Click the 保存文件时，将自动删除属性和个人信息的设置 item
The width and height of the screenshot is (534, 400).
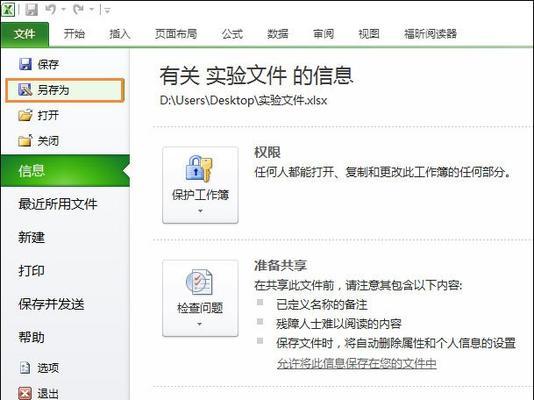point(396,343)
